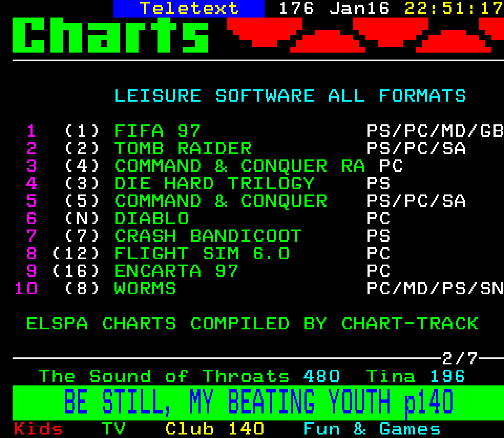Click the Jan16 date
The height and width of the screenshot is (438, 504).
(x=359, y=8)
